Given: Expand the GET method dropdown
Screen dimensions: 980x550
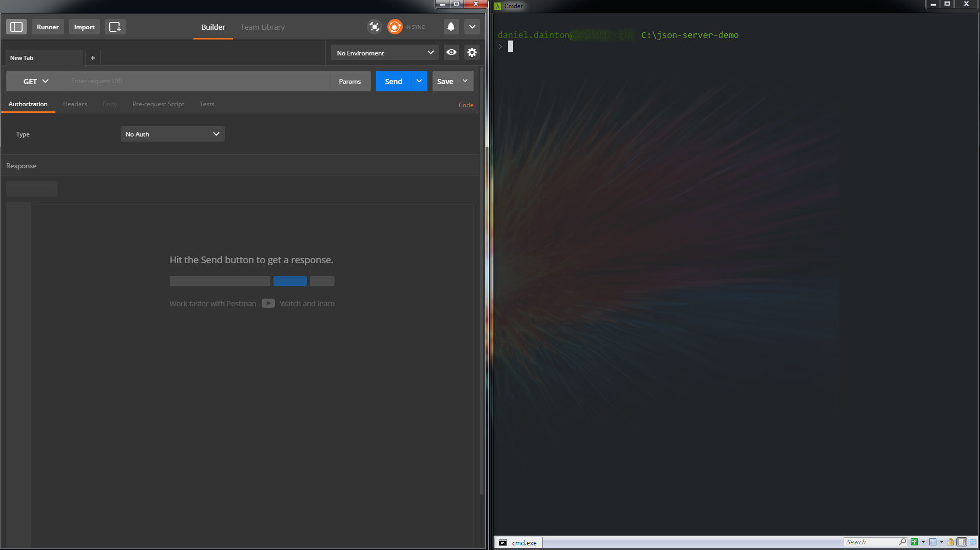Looking at the screenshot, I should click(x=36, y=81).
